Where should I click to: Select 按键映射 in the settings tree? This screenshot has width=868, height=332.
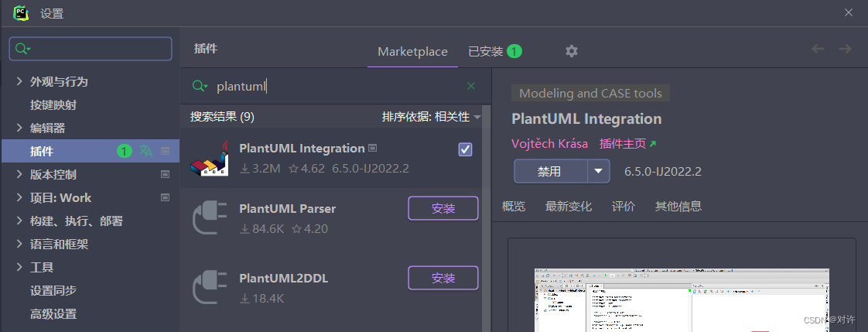pos(53,104)
